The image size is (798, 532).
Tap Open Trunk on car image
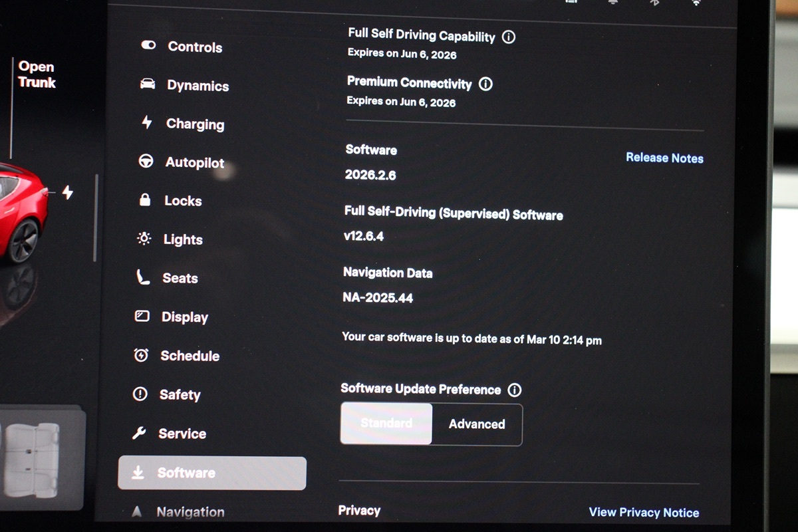(x=37, y=74)
